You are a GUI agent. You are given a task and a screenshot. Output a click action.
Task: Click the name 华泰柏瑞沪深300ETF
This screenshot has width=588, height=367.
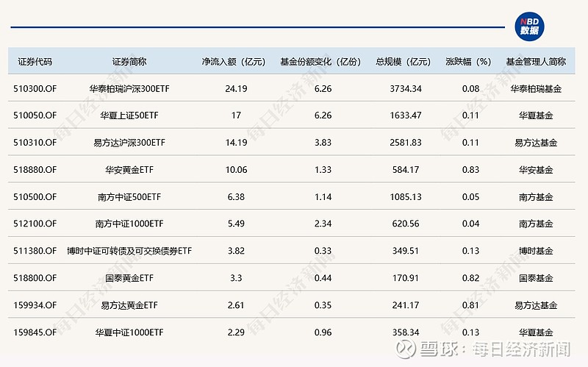tap(129, 89)
